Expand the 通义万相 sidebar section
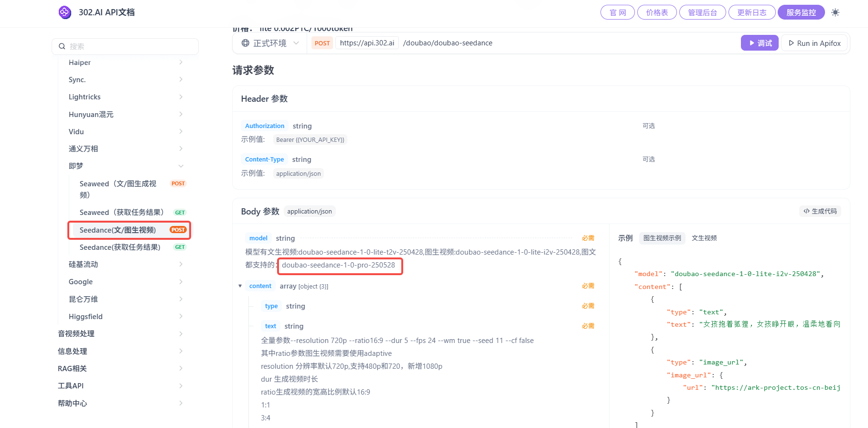This screenshot has height=428, width=868. [x=126, y=149]
